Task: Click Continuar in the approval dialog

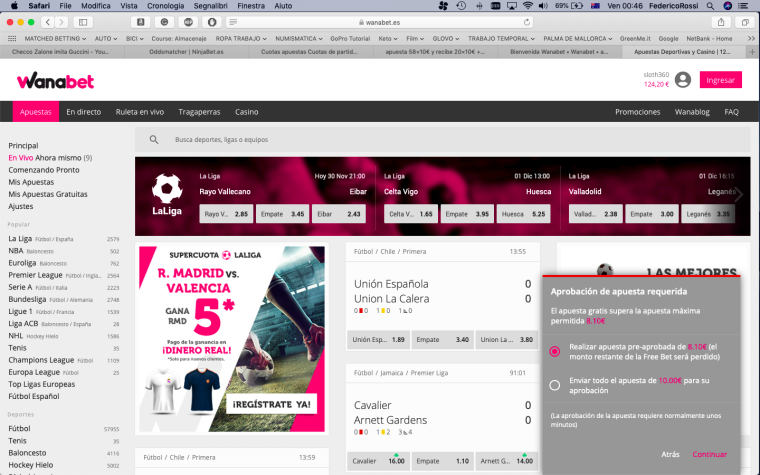Action: [x=709, y=454]
